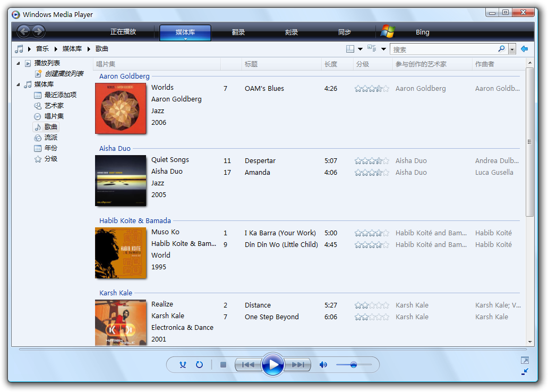Select 歌曲 in the library tree
This screenshot has height=392, width=548.
coord(46,127)
